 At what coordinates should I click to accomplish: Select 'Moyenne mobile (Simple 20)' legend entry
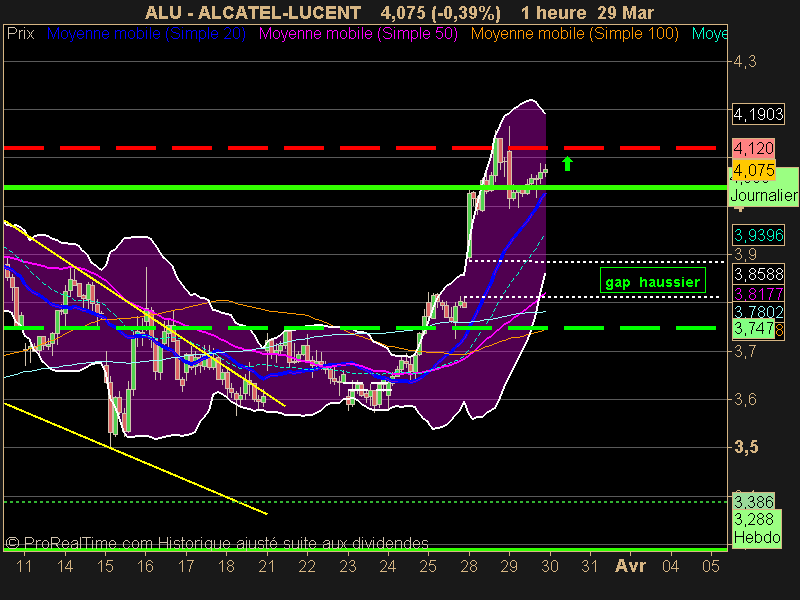click(146, 34)
